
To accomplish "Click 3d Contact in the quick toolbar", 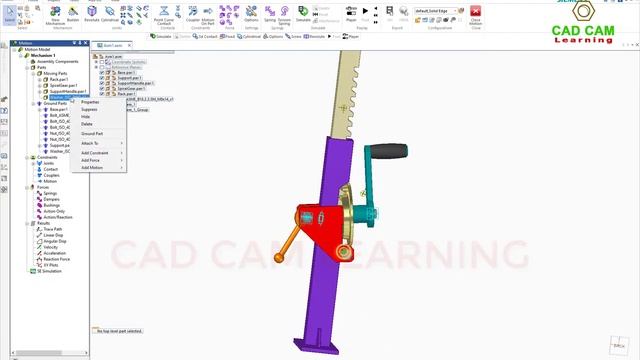I will point(205,37).
